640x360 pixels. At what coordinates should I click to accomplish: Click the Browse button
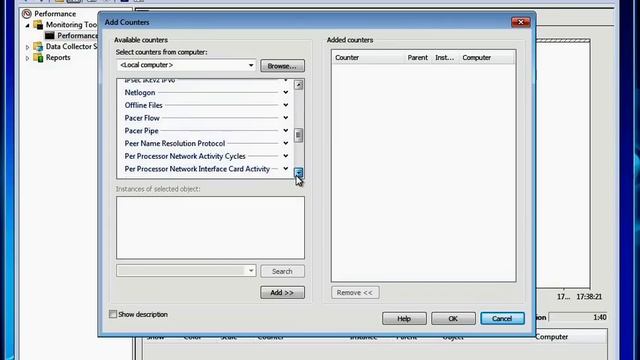pyautogui.click(x=282, y=66)
